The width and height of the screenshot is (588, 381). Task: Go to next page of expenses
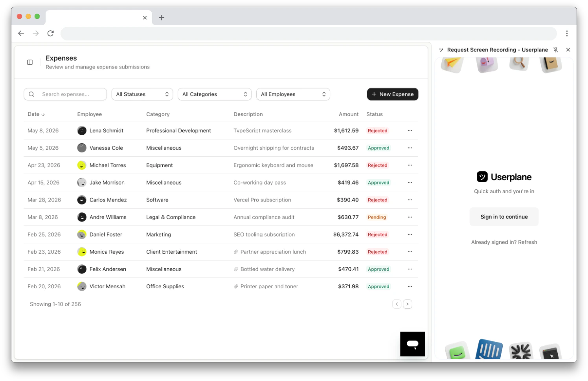coord(408,304)
